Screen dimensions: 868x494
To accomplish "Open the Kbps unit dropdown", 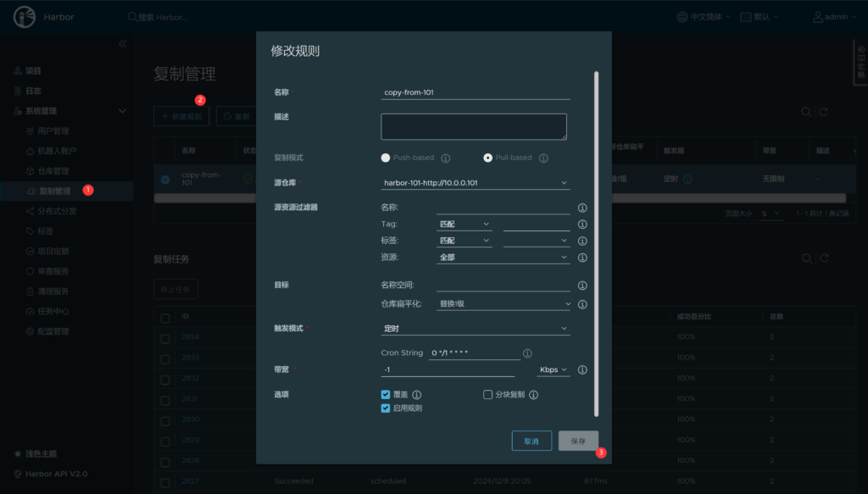I will 553,370.
